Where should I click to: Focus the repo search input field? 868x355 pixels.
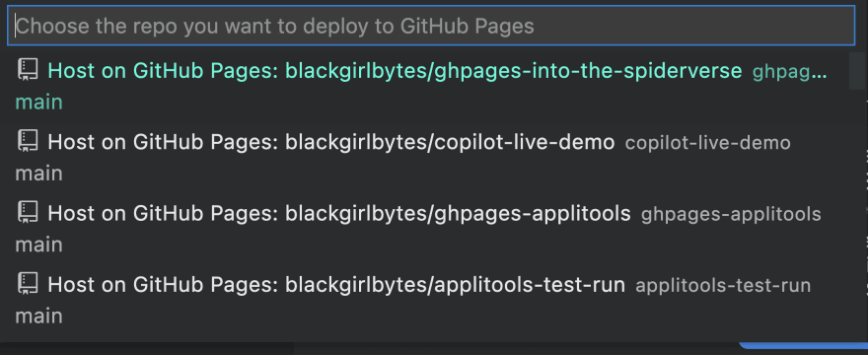coord(431,26)
